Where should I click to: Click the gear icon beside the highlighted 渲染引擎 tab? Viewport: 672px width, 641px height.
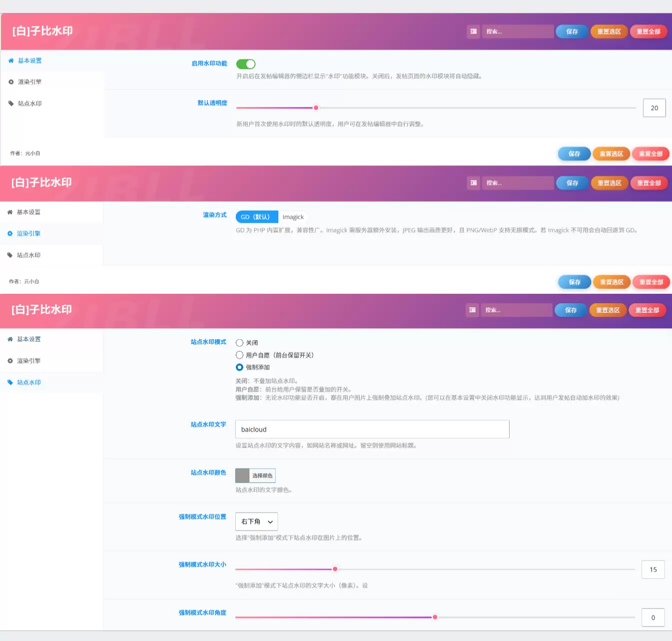coord(10,233)
